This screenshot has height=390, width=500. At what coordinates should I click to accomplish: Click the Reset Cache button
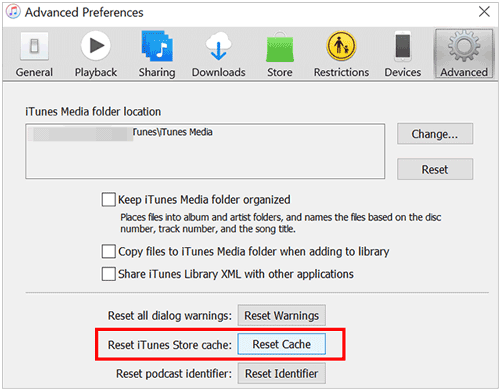pos(282,344)
